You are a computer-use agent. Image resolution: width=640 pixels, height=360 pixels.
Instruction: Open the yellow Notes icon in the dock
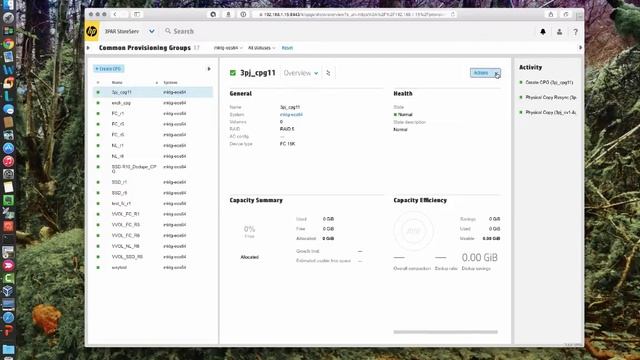pos(8,187)
